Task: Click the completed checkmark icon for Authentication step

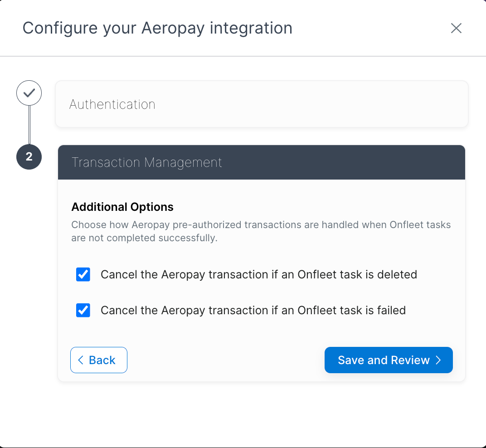Action: pyautogui.click(x=29, y=93)
